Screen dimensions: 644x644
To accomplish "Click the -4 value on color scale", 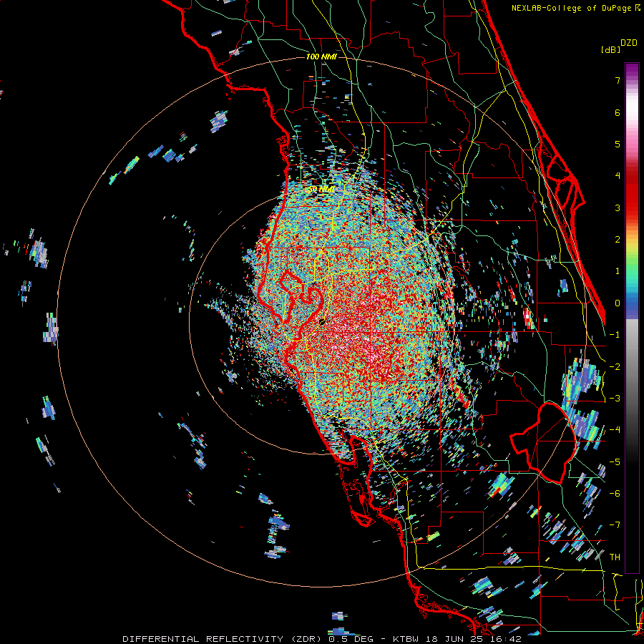I will tap(615, 430).
